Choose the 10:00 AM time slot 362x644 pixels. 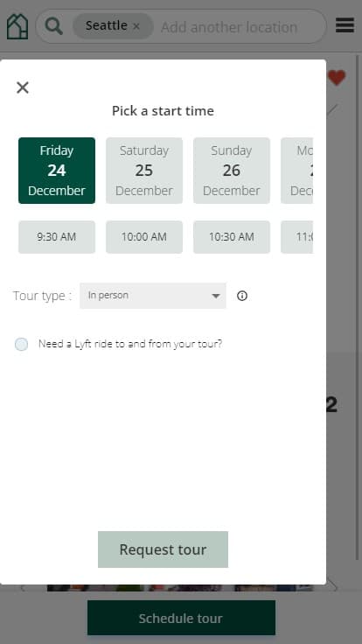(x=144, y=237)
